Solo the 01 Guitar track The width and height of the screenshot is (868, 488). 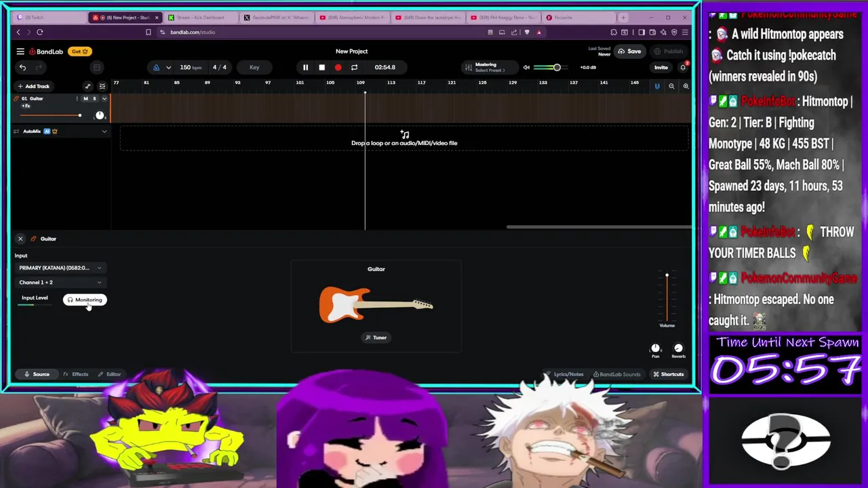point(94,99)
